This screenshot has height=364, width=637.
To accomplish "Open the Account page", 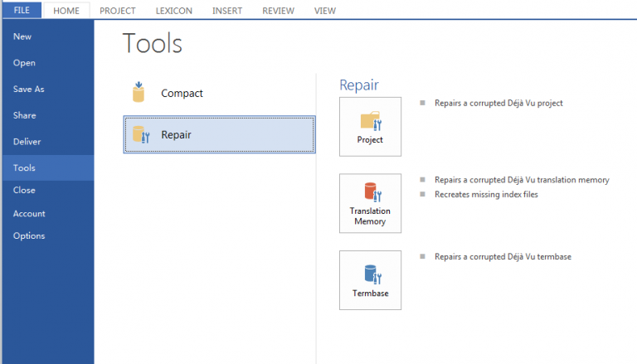I will click(29, 213).
